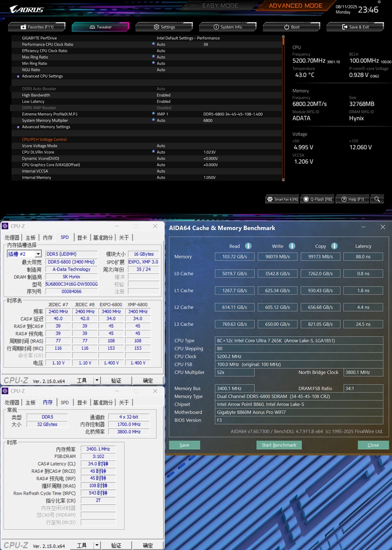Click the BIOS search magnifier icon
The image size is (392, 550).
377,199
